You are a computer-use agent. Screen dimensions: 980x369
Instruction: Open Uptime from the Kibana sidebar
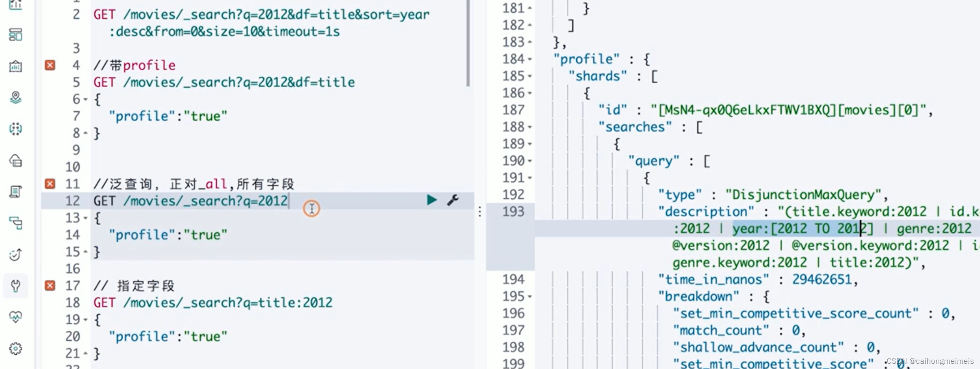(15, 255)
